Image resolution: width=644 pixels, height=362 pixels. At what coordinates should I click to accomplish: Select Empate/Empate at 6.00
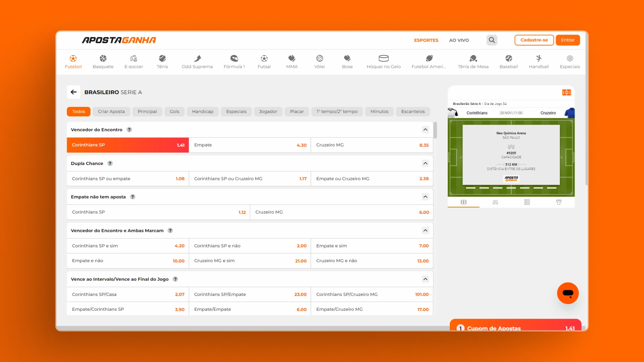(250, 309)
